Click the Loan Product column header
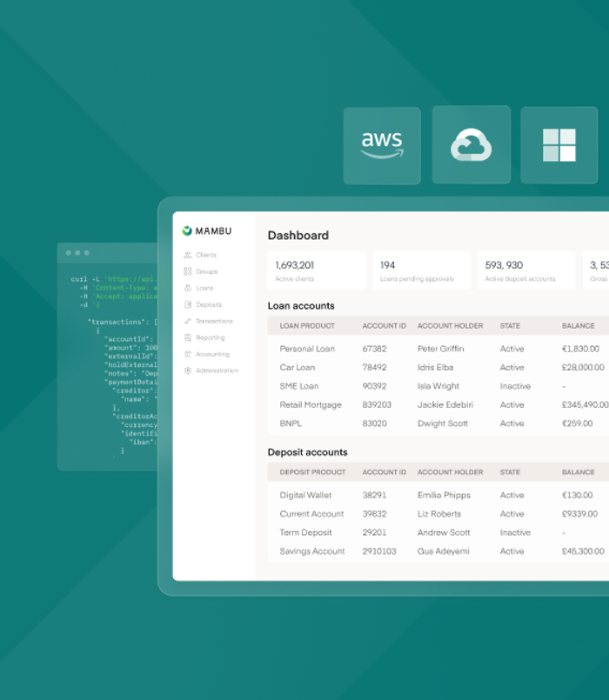The width and height of the screenshot is (609, 700). tap(307, 326)
